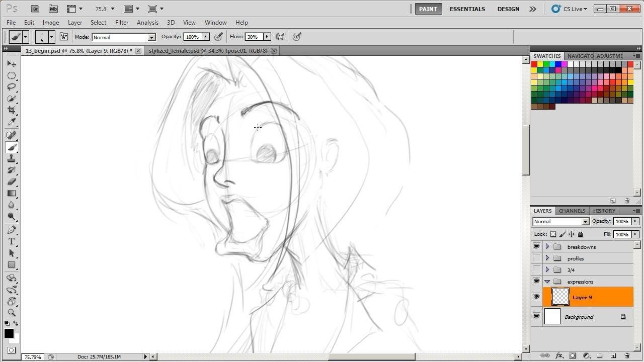Select the Pen tool
The image size is (644, 362).
(12, 230)
